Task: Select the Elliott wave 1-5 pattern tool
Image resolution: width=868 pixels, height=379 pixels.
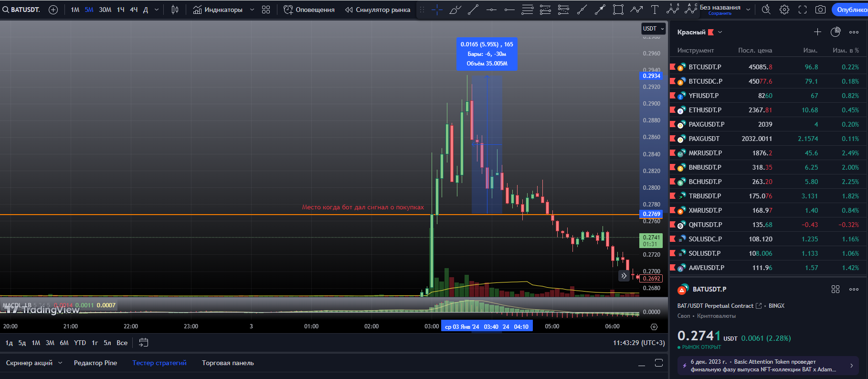Action: click(673, 9)
